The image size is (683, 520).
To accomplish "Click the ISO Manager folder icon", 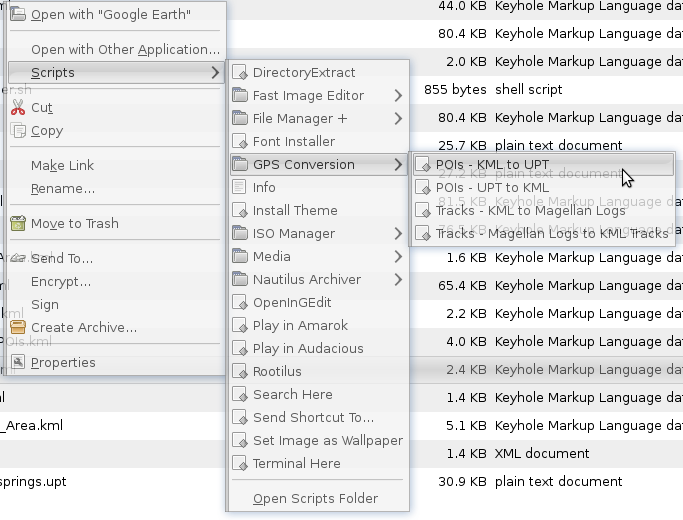I will click(240, 233).
